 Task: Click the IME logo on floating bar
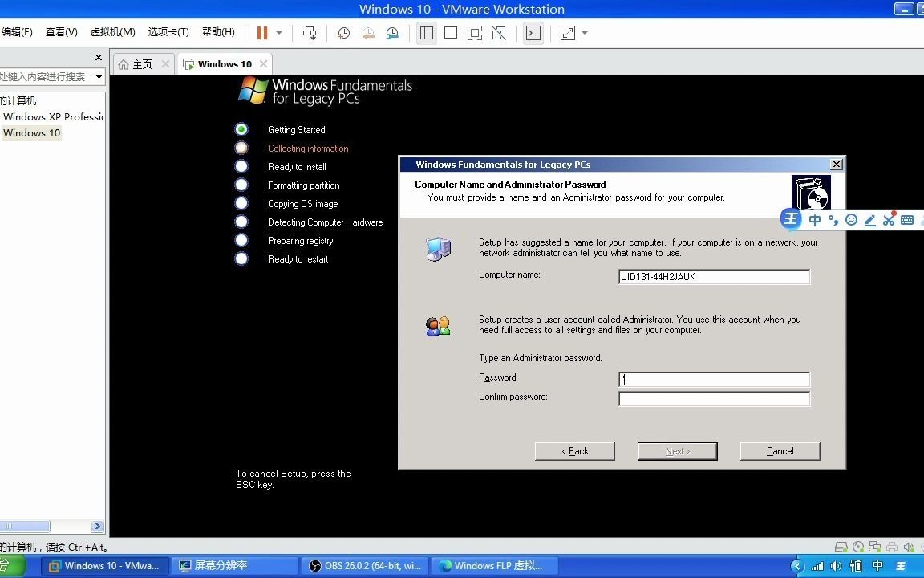[791, 219]
